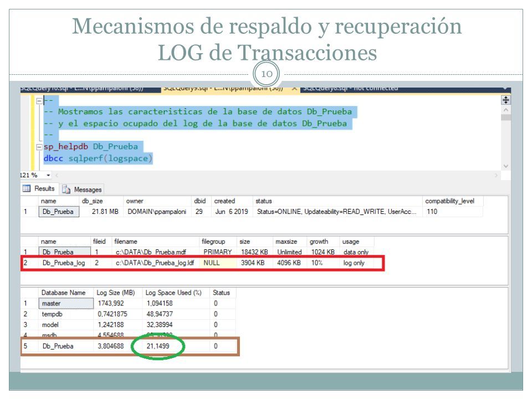Open the Messages tab
Image resolution: width=532 pixels, height=399 pixels.
[82, 190]
